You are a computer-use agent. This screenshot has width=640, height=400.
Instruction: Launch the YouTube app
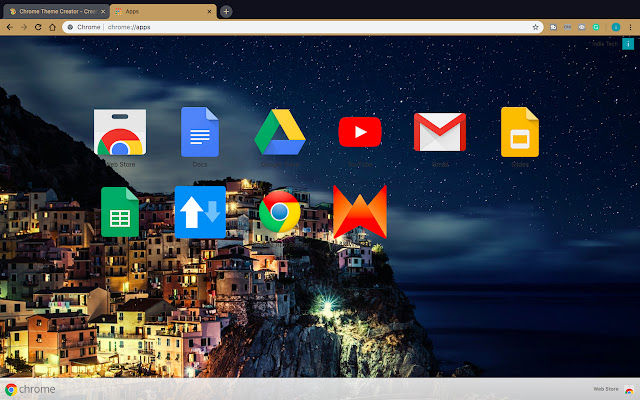pyautogui.click(x=360, y=132)
